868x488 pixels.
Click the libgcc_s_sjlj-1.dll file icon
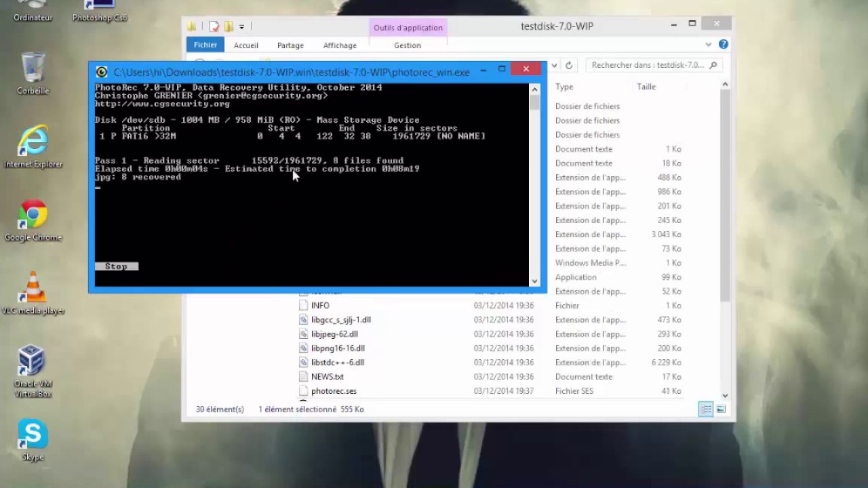pos(304,320)
